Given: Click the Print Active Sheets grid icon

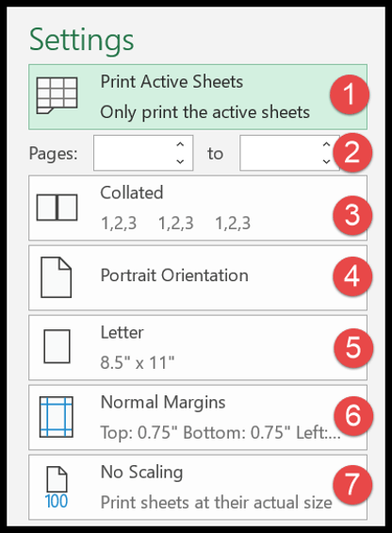Looking at the screenshot, I should (57, 95).
